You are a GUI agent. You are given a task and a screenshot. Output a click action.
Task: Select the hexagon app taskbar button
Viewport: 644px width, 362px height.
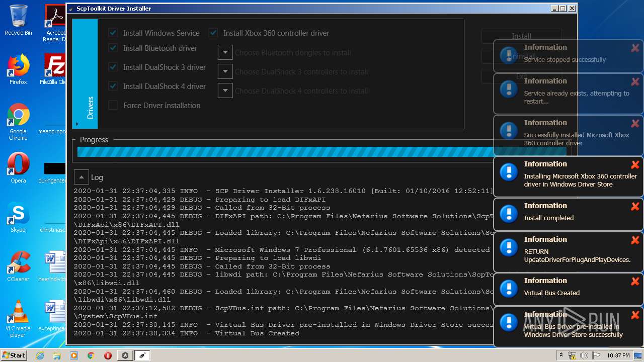click(125, 355)
